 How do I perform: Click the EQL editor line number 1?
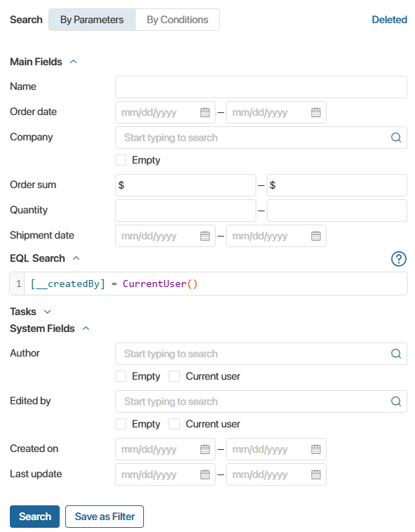(x=18, y=284)
